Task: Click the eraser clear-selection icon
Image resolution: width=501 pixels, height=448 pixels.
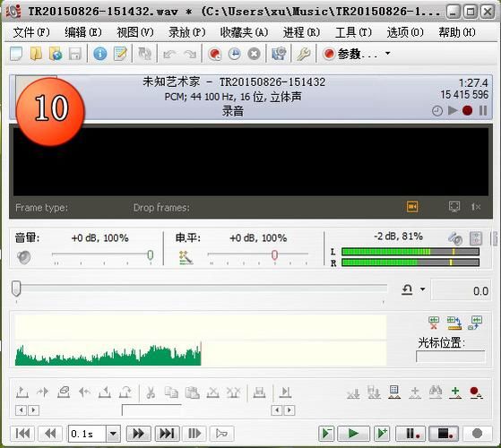Action: pyautogui.click(x=64, y=392)
